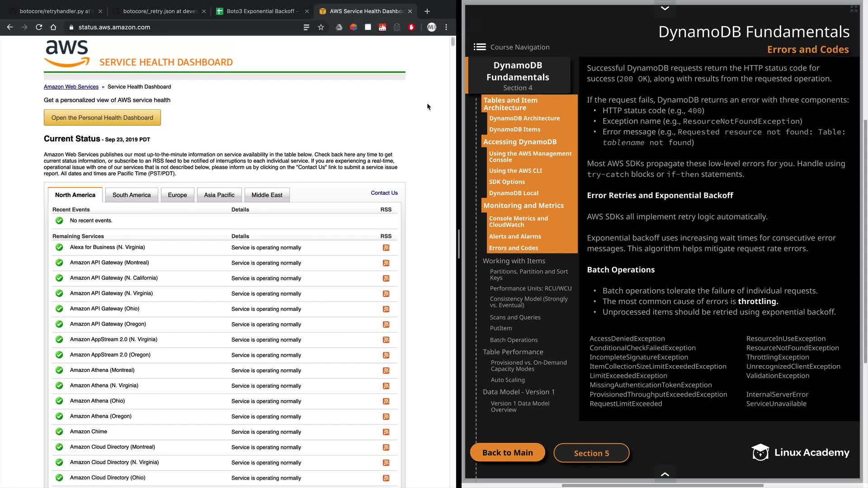Image resolution: width=868 pixels, height=488 pixels.
Task: Click RSS feed icon for Amazon Chime
Action: coord(386,432)
